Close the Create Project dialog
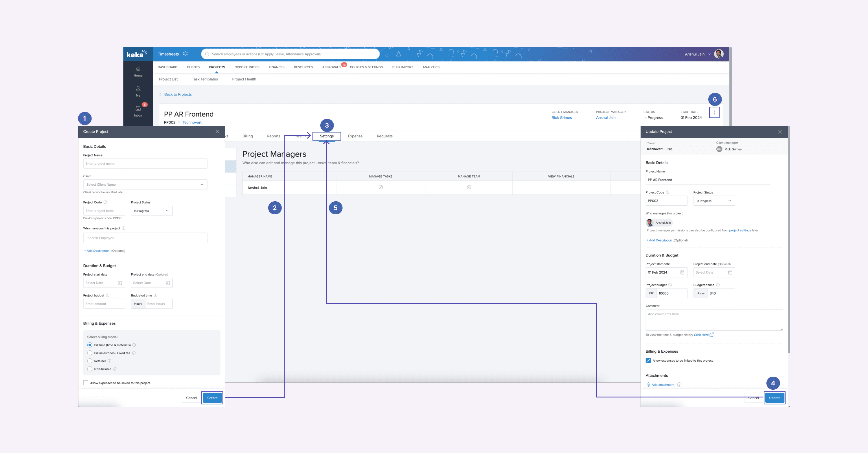This screenshot has width=868, height=453. [217, 132]
